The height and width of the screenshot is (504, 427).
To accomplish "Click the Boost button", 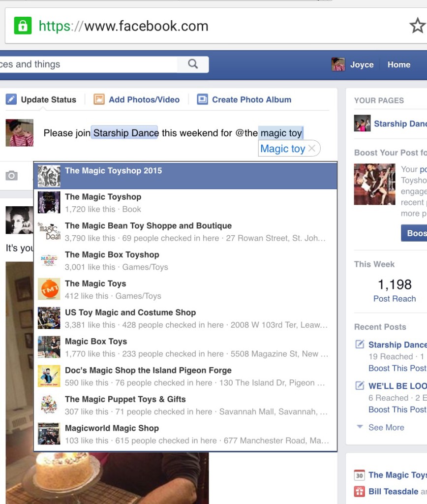I will 414,233.
